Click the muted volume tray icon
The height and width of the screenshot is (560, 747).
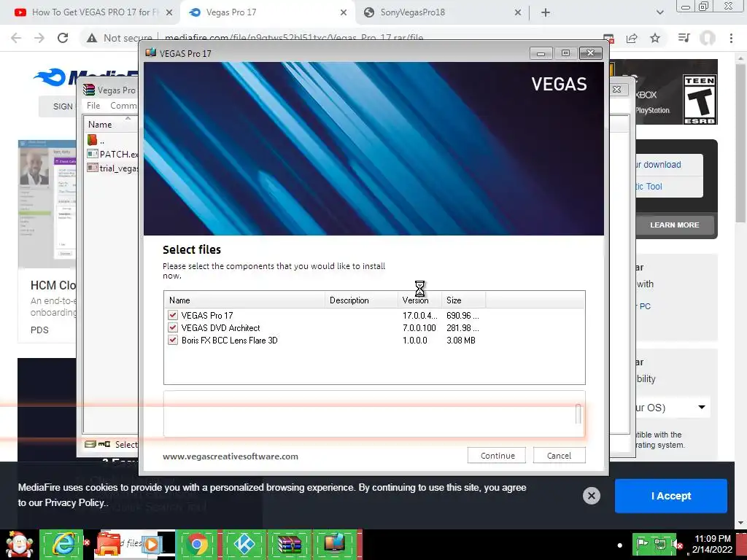(x=677, y=544)
